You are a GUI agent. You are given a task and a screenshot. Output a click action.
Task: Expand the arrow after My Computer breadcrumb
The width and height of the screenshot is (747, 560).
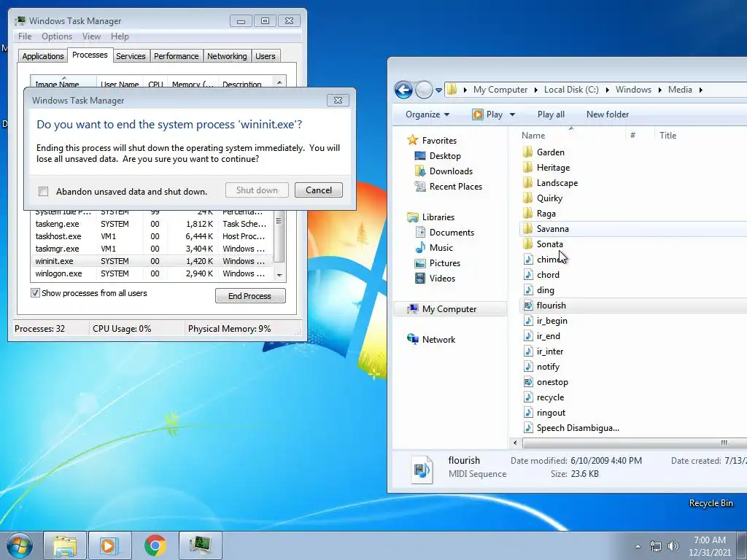(536, 90)
